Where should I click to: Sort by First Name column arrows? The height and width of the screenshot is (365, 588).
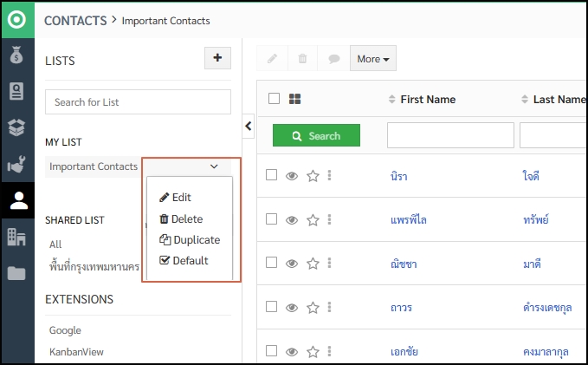pyautogui.click(x=392, y=99)
